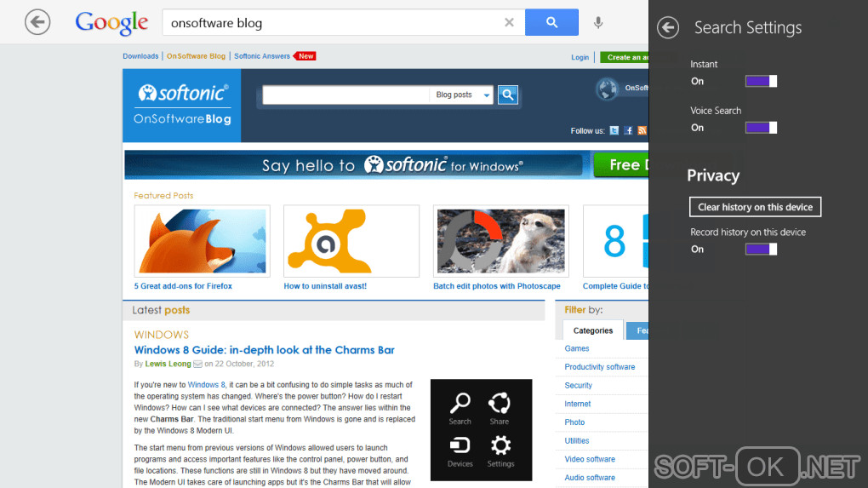This screenshot has width=868, height=488.
Task: Go back from the Search Settings panel
Action: pyautogui.click(x=668, y=27)
